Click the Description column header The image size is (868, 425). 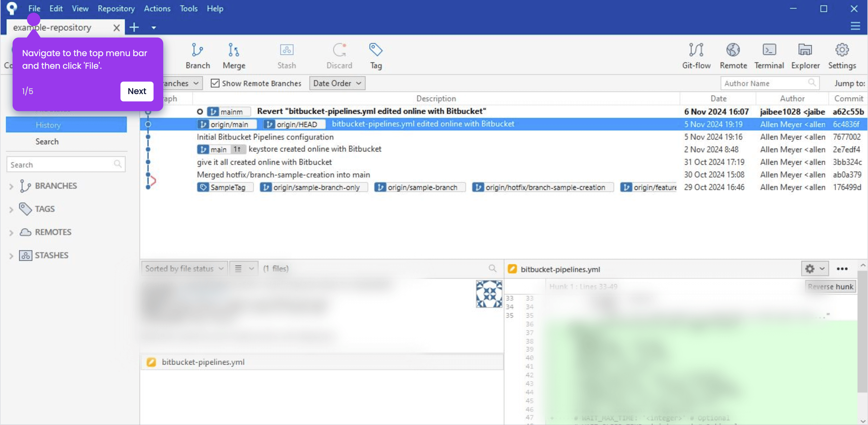coord(436,99)
